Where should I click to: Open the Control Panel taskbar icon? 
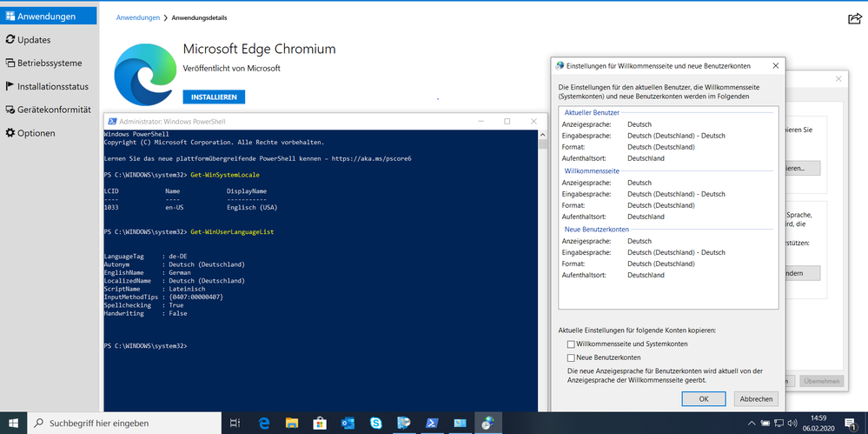tap(460, 423)
